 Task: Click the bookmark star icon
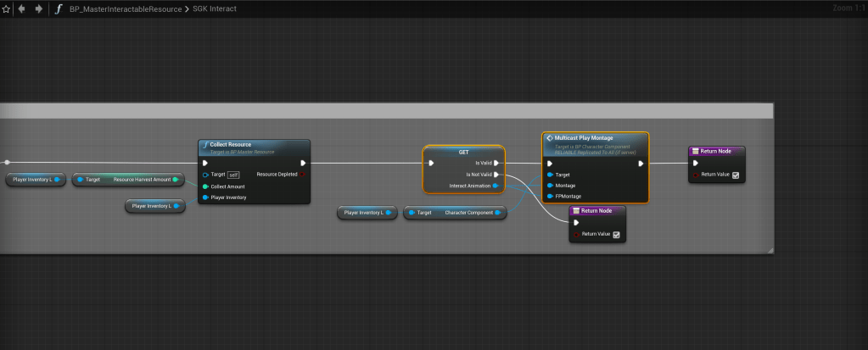[x=6, y=8]
